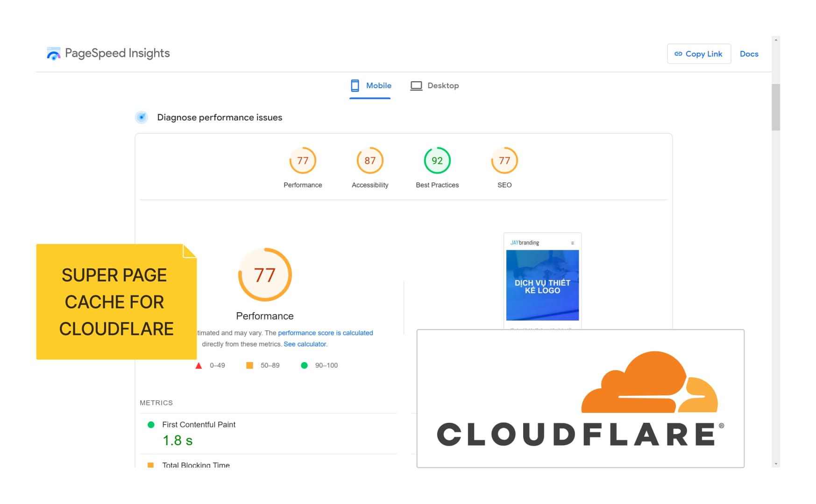
Task: Click the Cloudflare logo image
Action: click(580, 399)
